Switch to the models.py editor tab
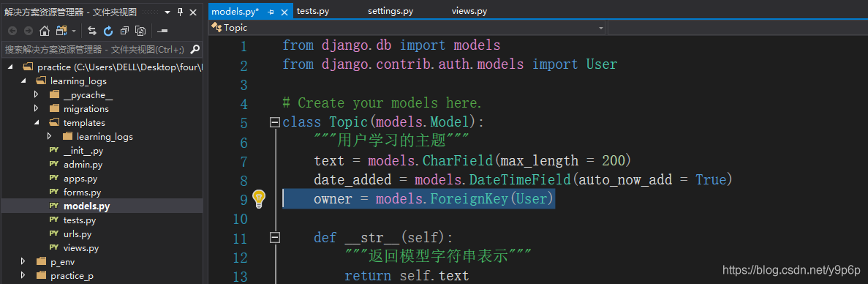Screen dimensions: 868x284 (x=235, y=11)
